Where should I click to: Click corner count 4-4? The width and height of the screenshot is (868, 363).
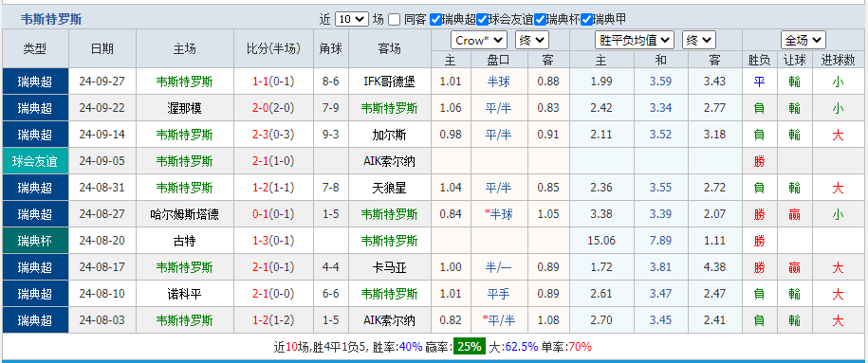(331, 267)
